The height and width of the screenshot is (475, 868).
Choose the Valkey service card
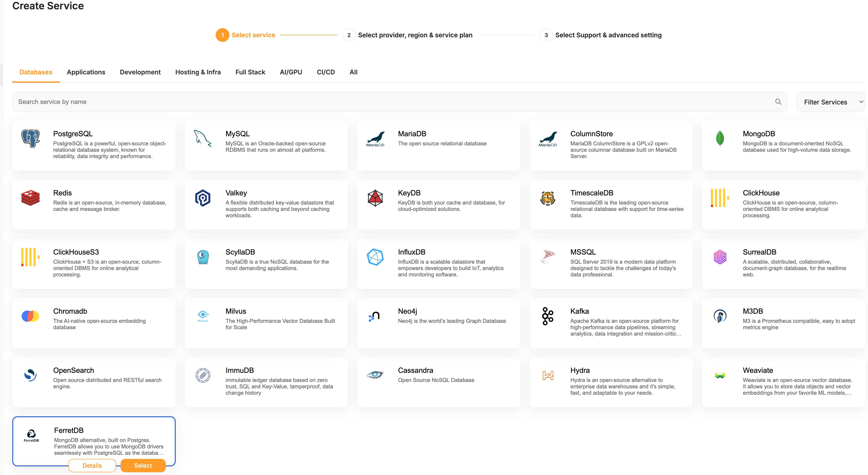[266, 205]
